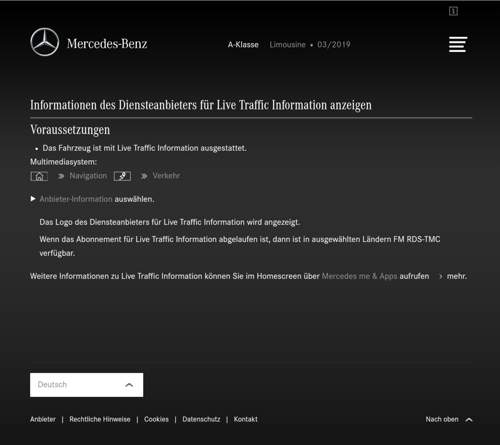Click the Mercedes-Benz wordmark
The image size is (500, 445).
pos(107,44)
